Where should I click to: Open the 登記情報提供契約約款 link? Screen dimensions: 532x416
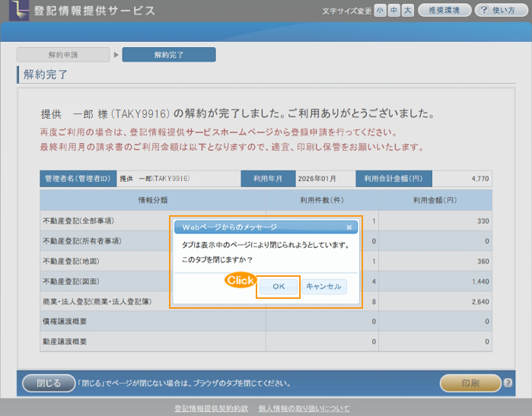(x=211, y=408)
